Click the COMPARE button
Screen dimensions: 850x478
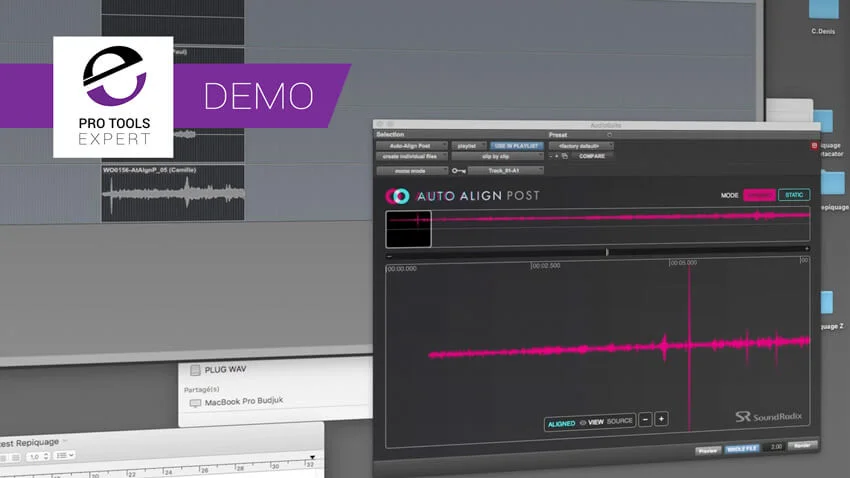point(591,156)
